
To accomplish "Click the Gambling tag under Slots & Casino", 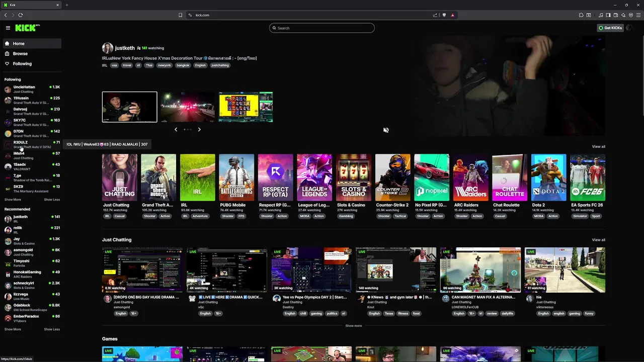I will click(x=346, y=216).
